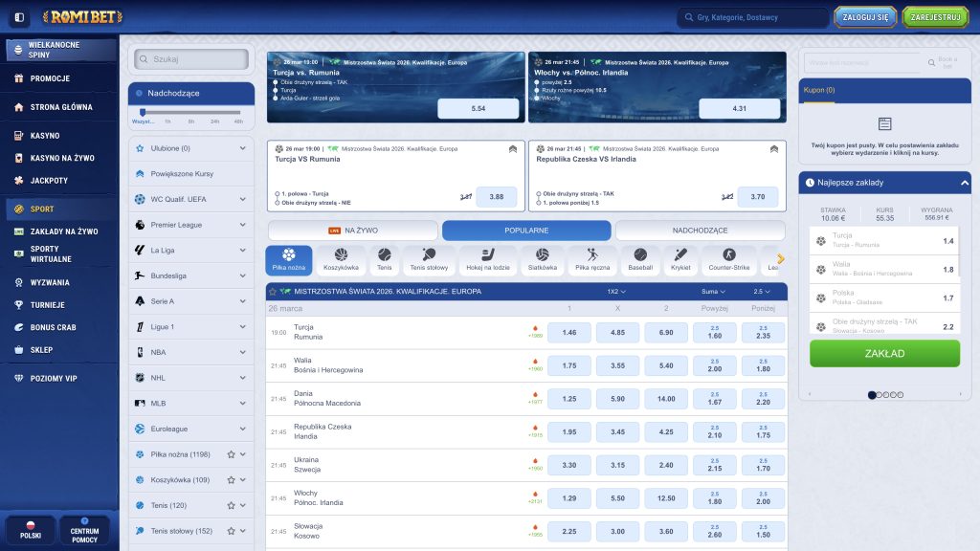Image resolution: width=980 pixels, height=551 pixels.
Task: Click the ZALOGUJ SIĘ button
Action: [x=865, y=17]
